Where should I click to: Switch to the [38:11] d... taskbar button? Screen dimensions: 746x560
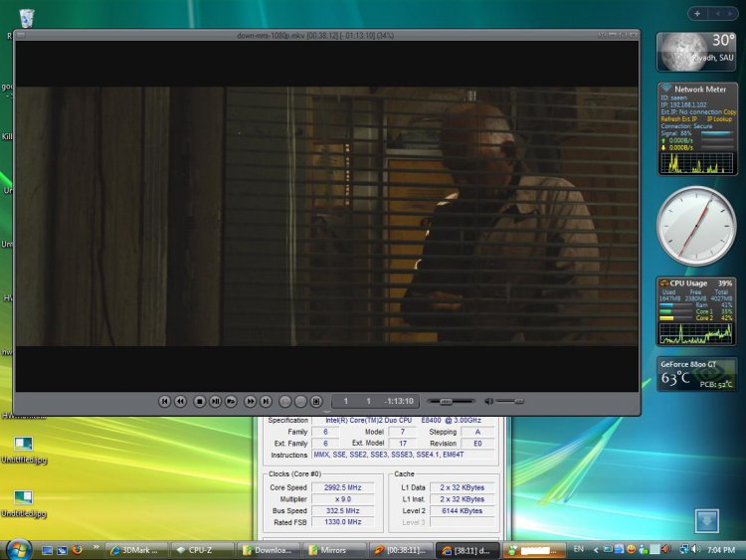[x=467, y=550]
